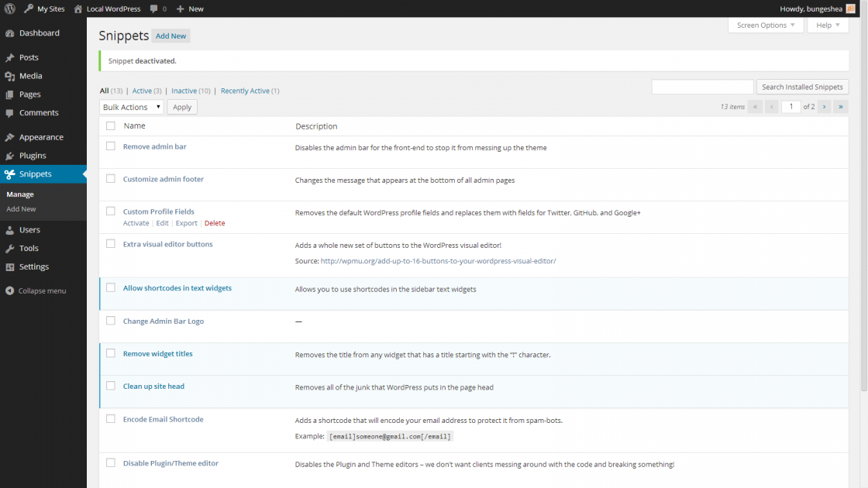868x488 pixels.
Task: Select the Appearance paintbrush icon
Action: click(x=11, y=136)
